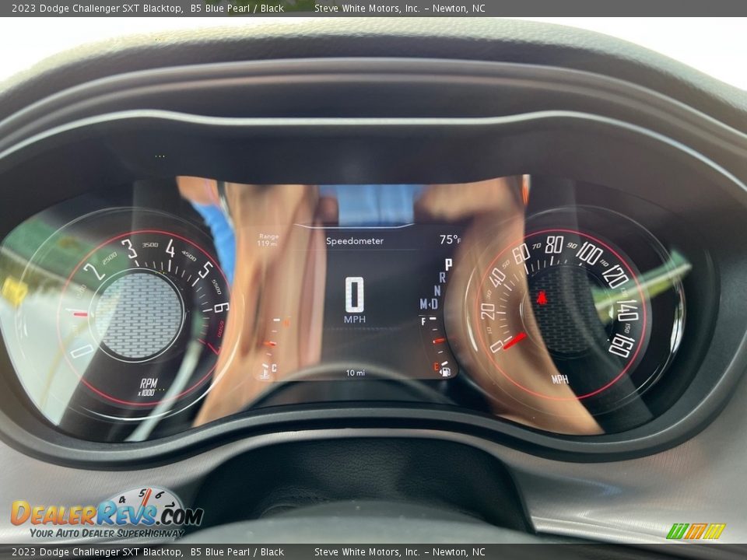Select the M·D gear indicator
The image size is (747, 560).
click(429, 304)
